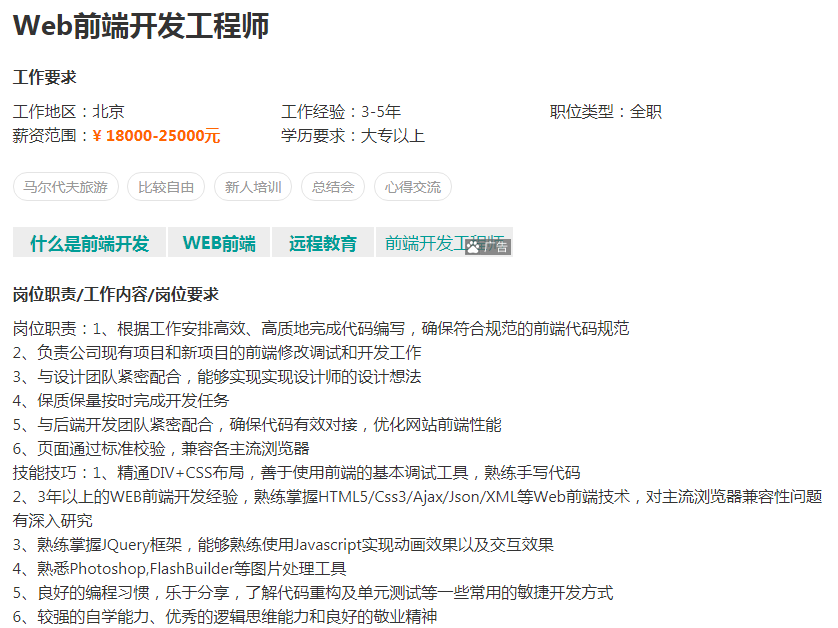The width and height of the screenshot is (838, 628).
Task: Open the 远程教育 ad link
Action: pos(323,243)
